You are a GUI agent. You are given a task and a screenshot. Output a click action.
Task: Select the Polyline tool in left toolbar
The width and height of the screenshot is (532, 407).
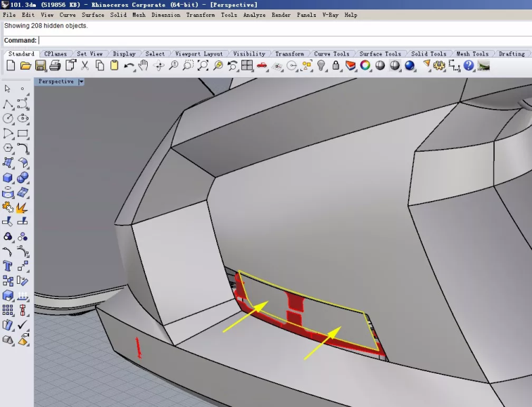(x=8, y=104)
